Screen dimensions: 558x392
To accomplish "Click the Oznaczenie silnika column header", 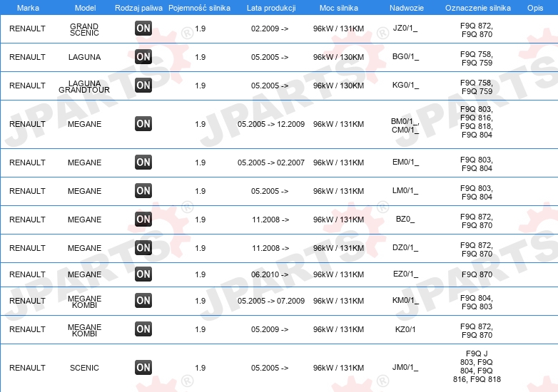I will click(x=478, y=8).
